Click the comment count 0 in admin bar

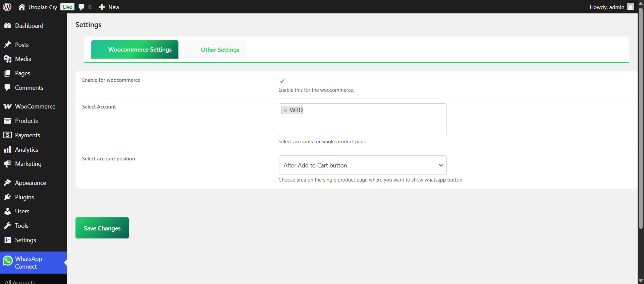90,7
